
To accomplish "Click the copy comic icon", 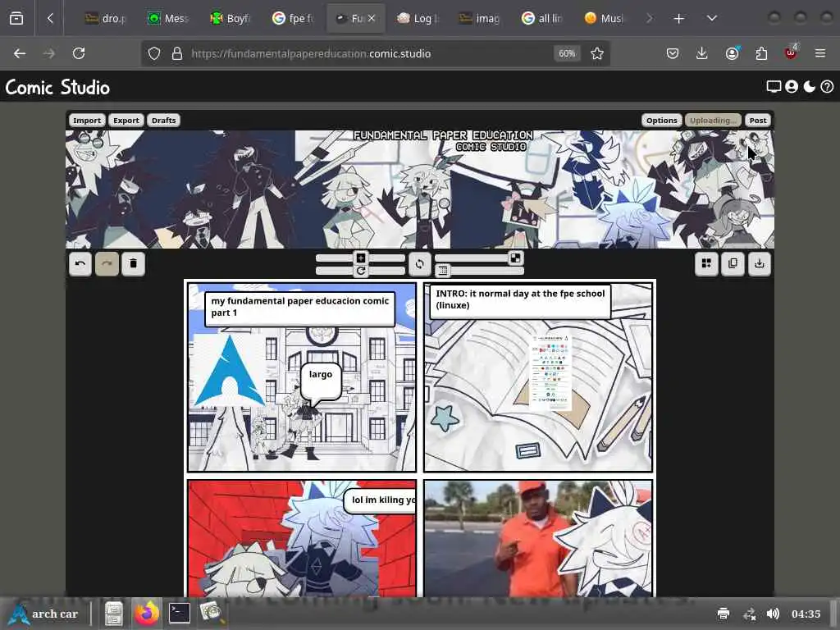I will click(733, 263).
